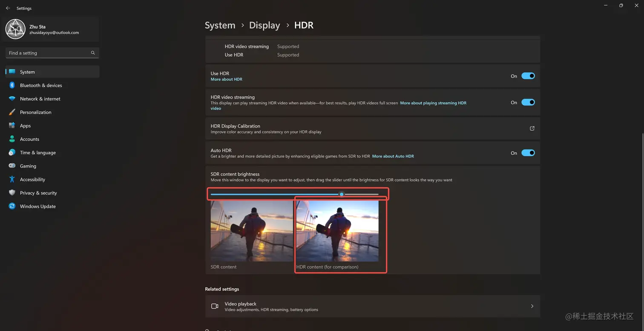This screenshot has height=331, width=644.
Task: Open the Apps settings section
Action: point(25,125)
